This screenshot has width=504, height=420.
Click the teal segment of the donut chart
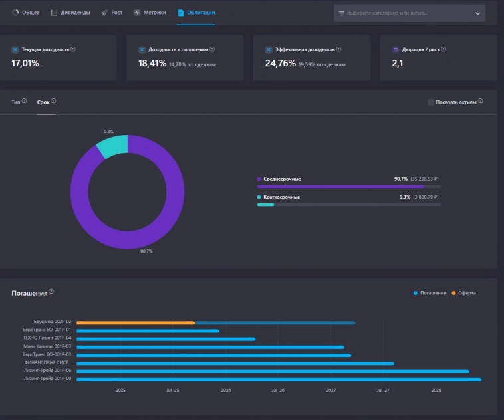pos(110,146)
